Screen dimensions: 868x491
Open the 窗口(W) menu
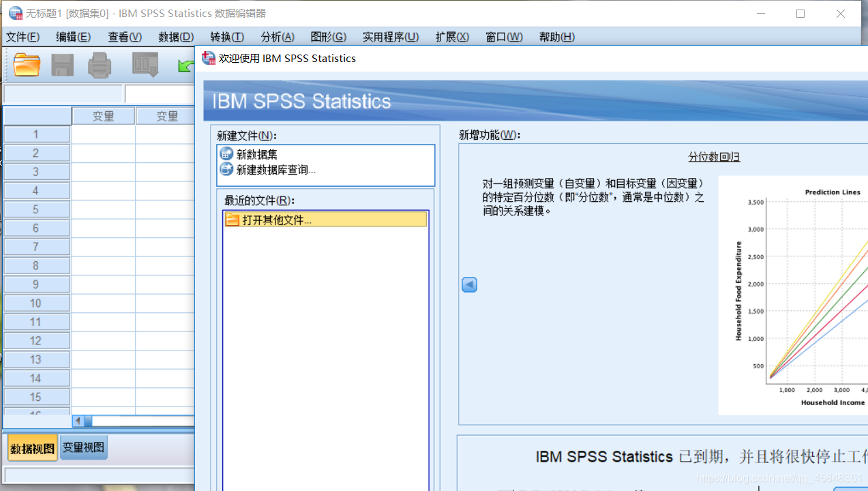pyautogui.click(x=504, y=37)
